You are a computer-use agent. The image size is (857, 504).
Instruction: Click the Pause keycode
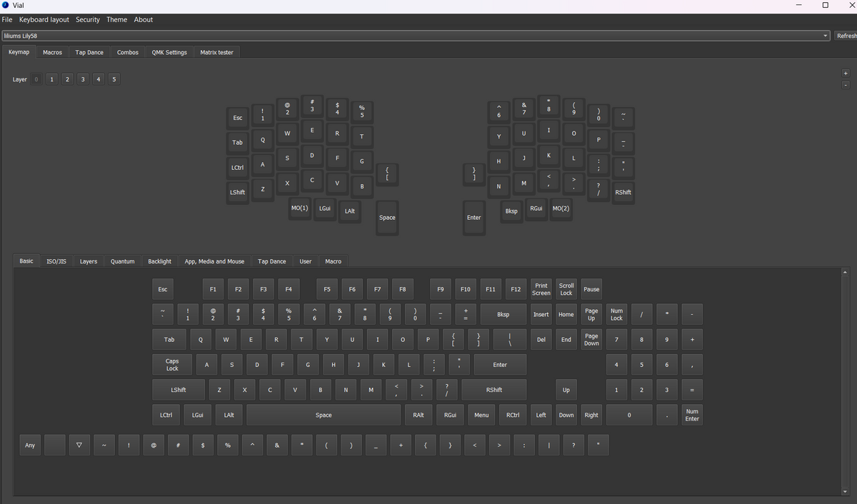pyautogui.click(x=591, y=289)
